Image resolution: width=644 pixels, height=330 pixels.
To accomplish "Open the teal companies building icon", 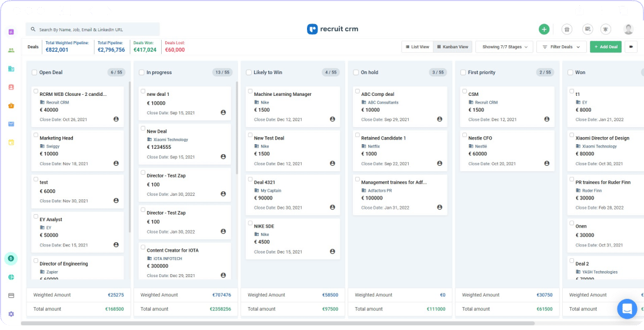I will [x=11, y=69].
